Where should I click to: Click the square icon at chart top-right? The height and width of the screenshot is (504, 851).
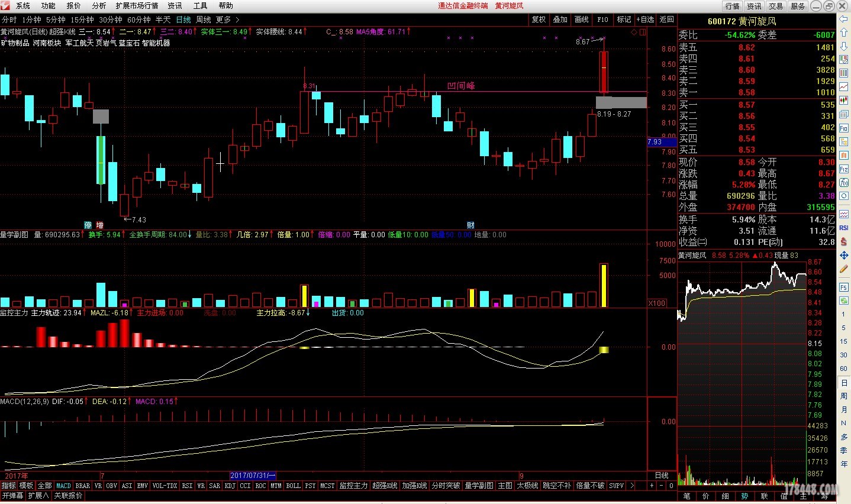(x=643, y=32)
